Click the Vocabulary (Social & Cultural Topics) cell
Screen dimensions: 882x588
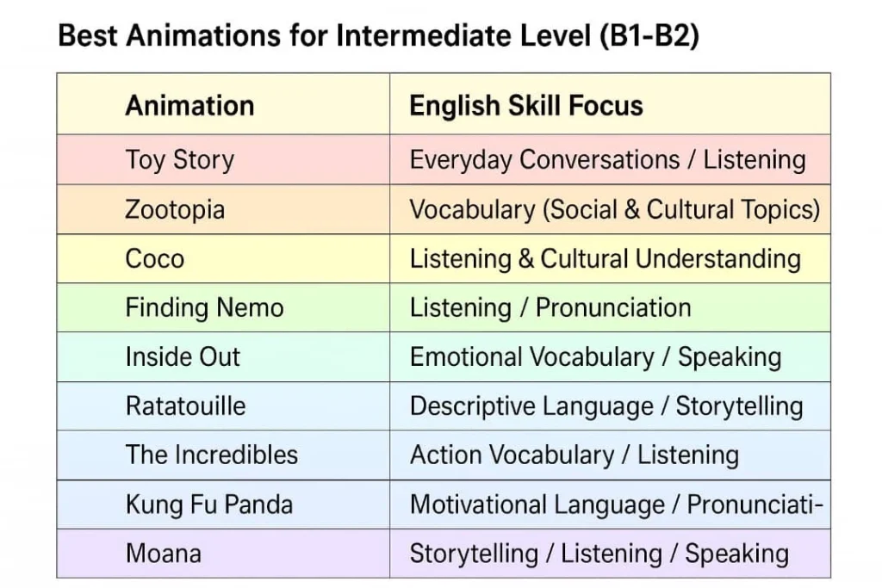click(x=611, y=209)
